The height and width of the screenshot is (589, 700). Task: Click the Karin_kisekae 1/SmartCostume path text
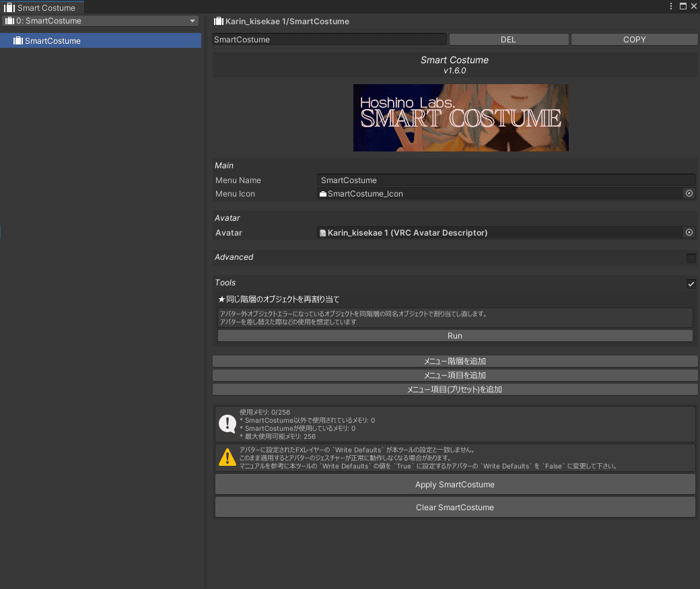click(287, 22)
